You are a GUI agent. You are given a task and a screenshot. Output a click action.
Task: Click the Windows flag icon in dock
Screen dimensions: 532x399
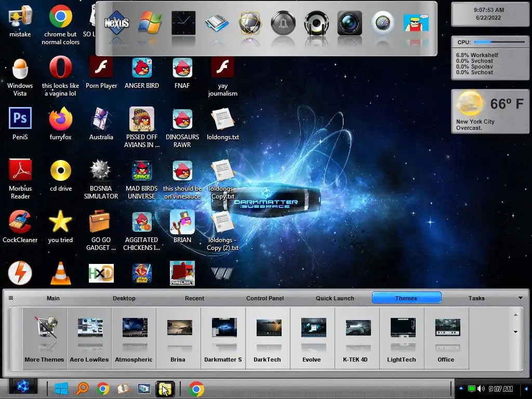tap(150, 23)
